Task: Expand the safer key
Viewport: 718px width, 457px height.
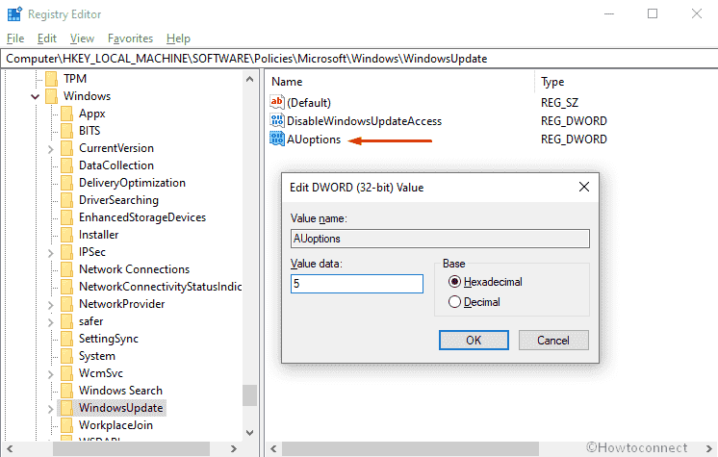Action: [51, 322]
